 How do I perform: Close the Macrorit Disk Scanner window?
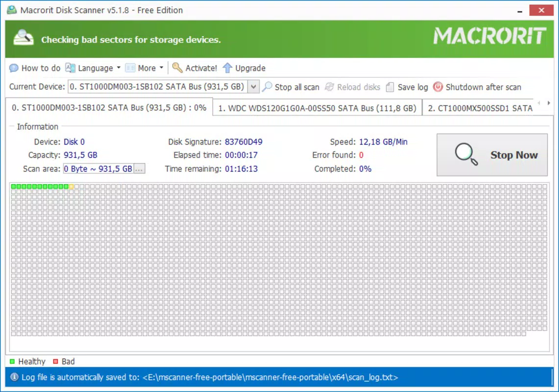(541, 10)
